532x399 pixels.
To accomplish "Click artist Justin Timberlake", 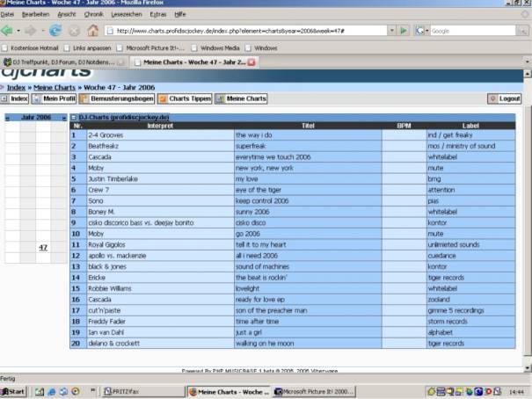I will click(113, 179).
